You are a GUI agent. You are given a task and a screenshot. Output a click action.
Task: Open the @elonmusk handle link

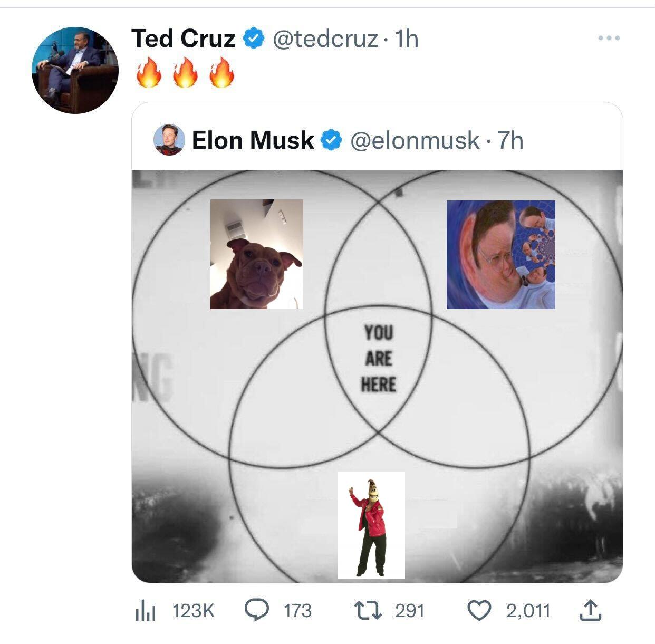point(415,140)
